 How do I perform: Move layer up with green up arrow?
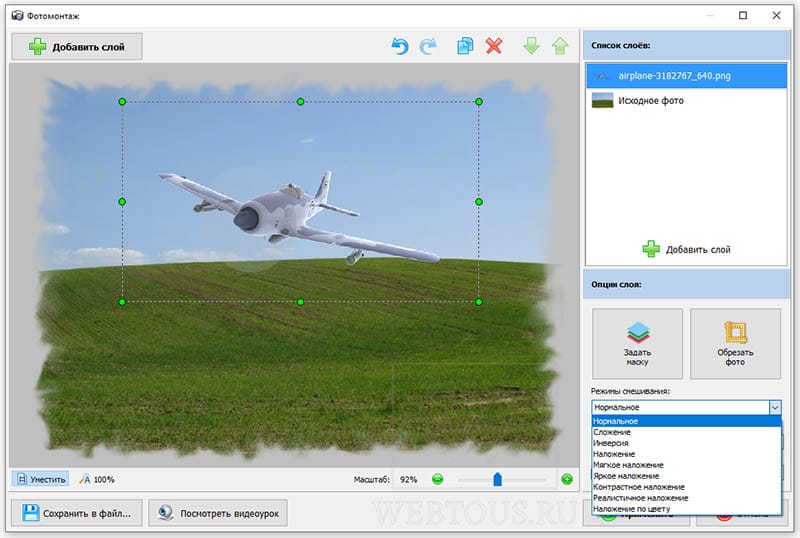tap(560, 46)
